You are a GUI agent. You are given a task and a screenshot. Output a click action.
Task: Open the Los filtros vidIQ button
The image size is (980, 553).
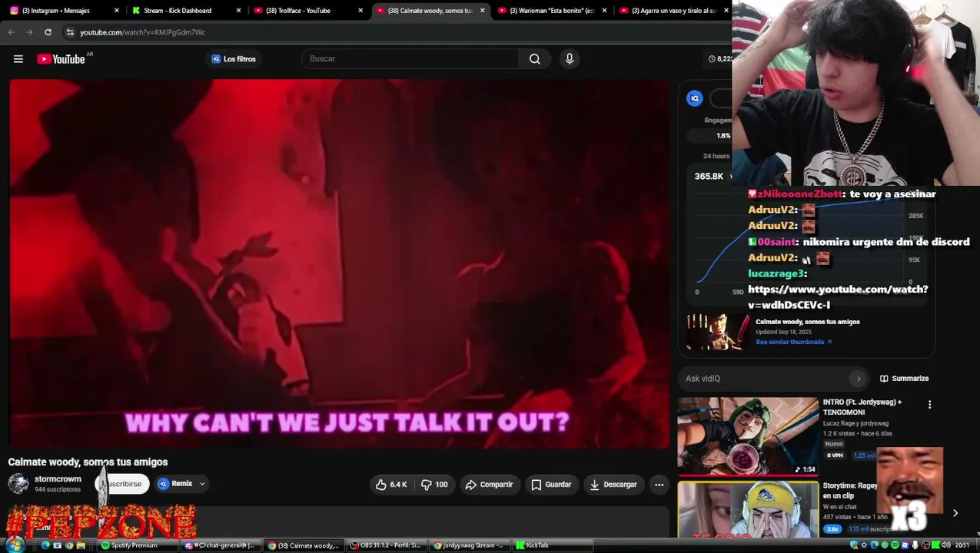234,59
